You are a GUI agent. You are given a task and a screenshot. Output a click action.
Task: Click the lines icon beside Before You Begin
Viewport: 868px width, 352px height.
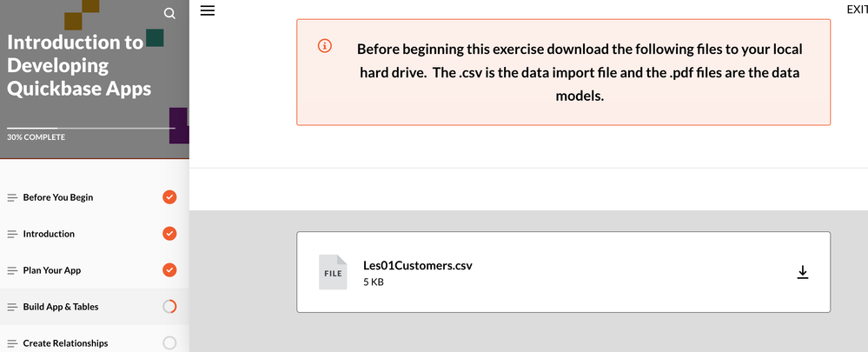12,197
